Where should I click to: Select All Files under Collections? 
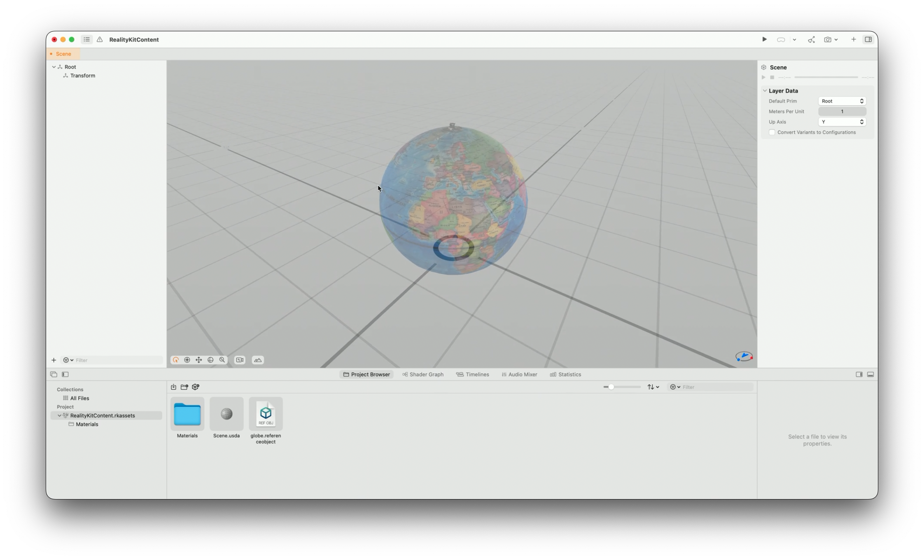coord(79,398)
